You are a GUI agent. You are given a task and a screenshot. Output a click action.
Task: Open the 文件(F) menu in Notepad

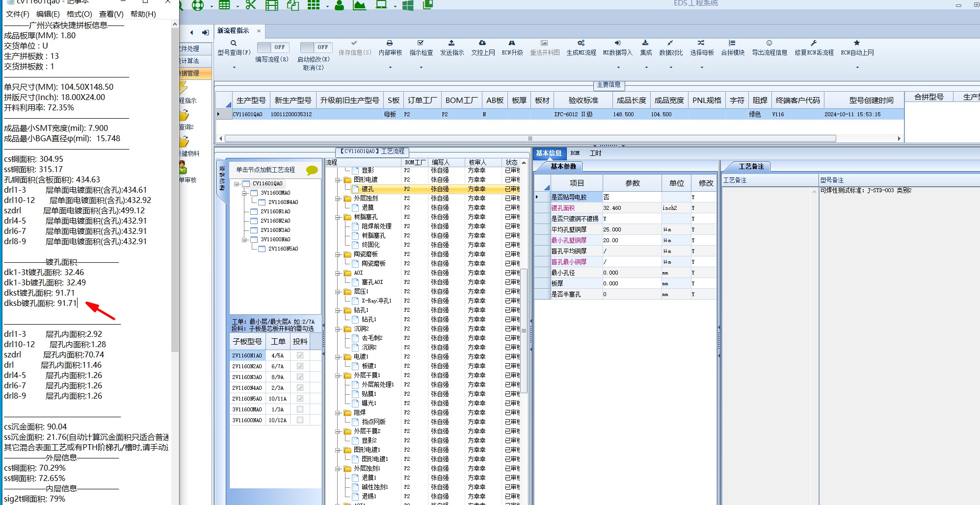coord(17,14)
